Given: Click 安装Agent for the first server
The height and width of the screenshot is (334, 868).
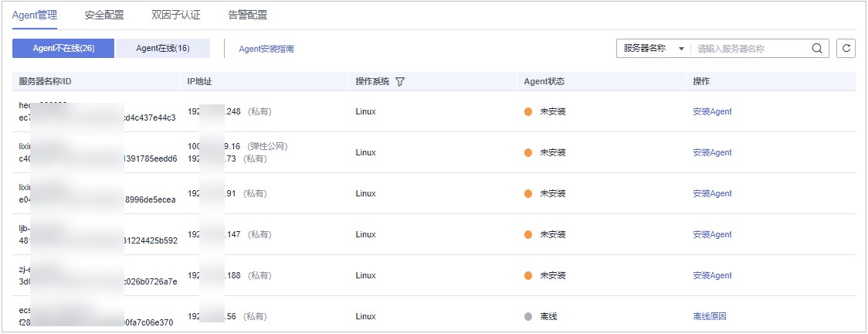Looking at the screenshot, I should tap(712, 111).
